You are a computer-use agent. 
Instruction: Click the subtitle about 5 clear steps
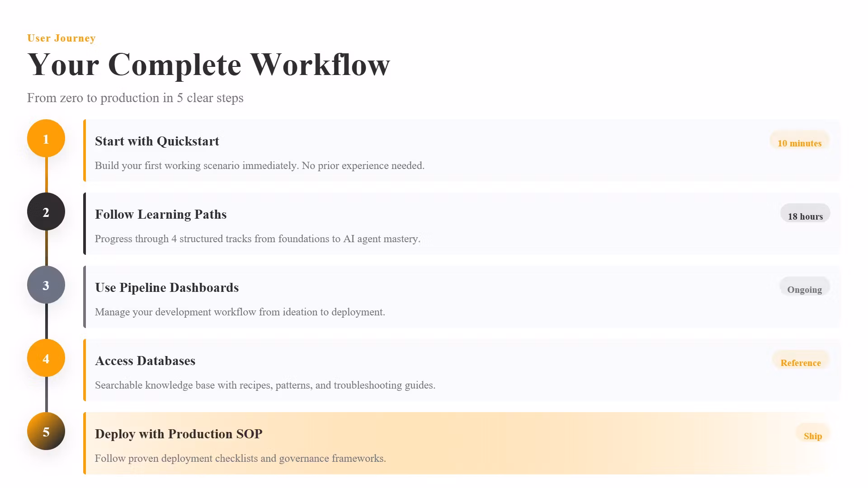135,98
